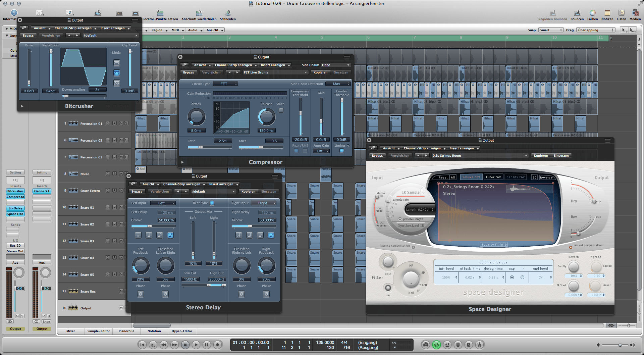Open the Notizen notes panel icon
The image size is (644, 355).
(607, 13)
